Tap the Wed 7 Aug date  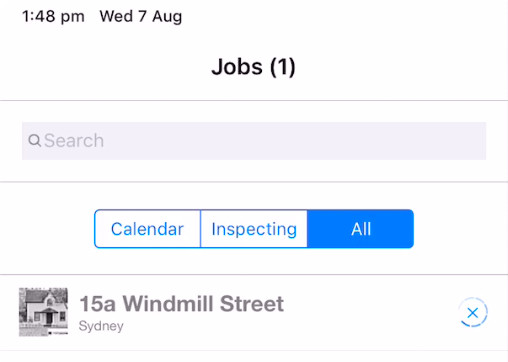coord(141,17)
